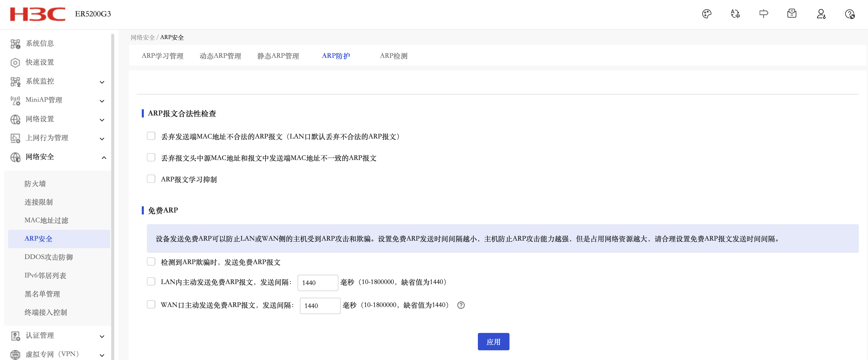Screen dimensions: 868x360
Task: Switch to the 静态ARP管理 tab
Action: pyautogui.click(x=278, y=56)
